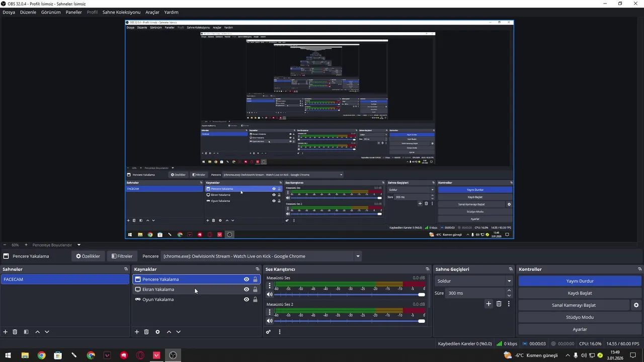
Task: Open scene filters icon in Sahneler toolbar
Action: (x=26, y=332)
